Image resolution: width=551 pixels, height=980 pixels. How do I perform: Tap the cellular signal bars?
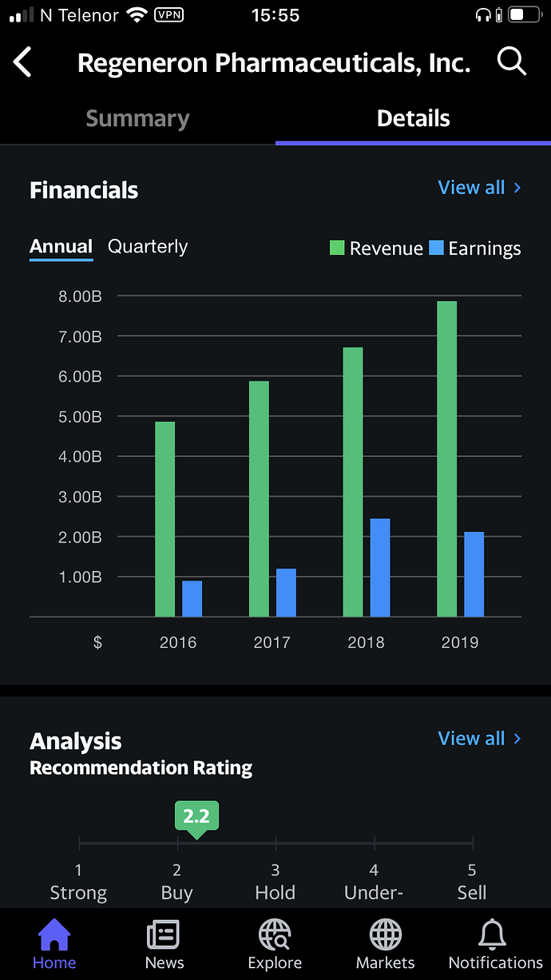[22, 15]
